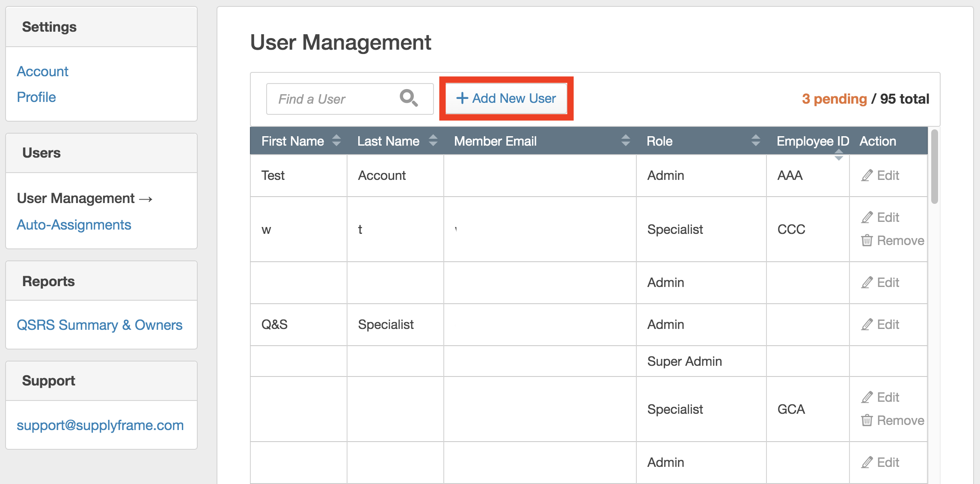This screenshot has height=484, width=980.
Task: Click the user table vertical scrollbar
Action: [934, 167]
